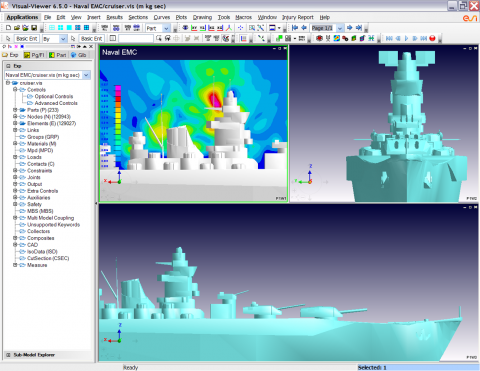Click the empty selection input field

point(136,39)
